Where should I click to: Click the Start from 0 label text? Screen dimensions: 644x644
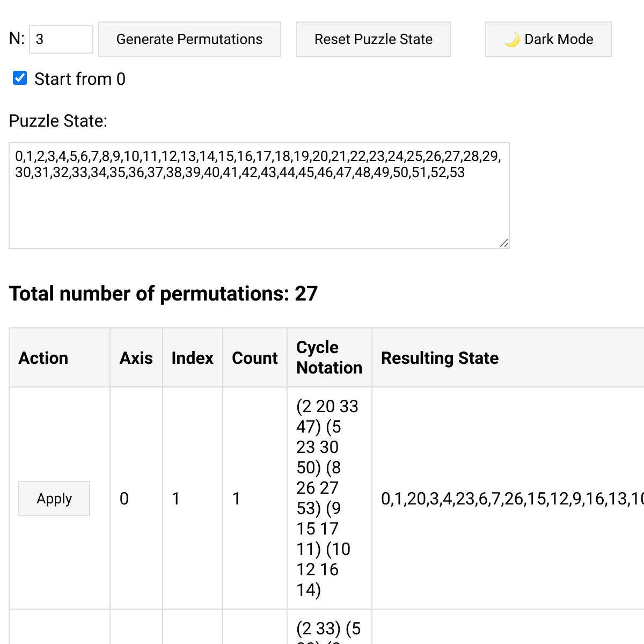(x=80, y=79)
